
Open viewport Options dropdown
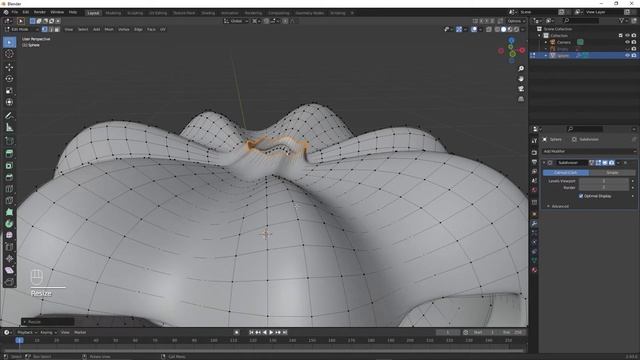pyautogui.click(x=516, y=21)
